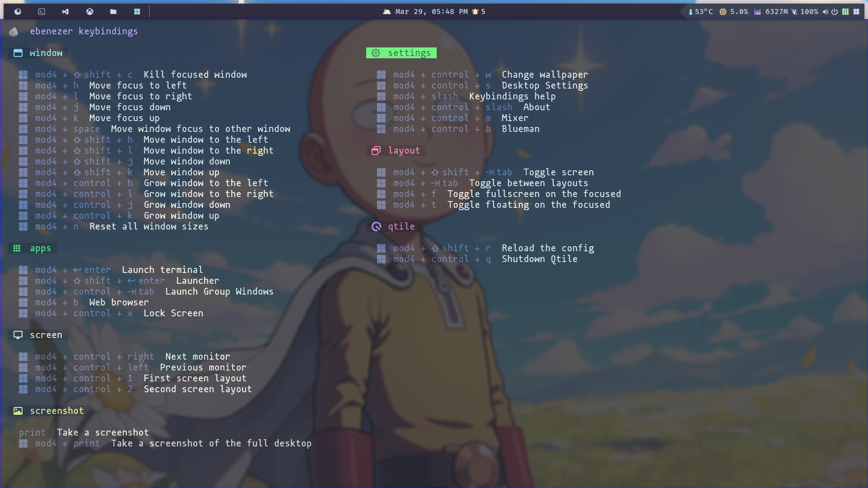Click the speaker volume icon
This screenshot has height=488, width=868.
tap(825, 12)
